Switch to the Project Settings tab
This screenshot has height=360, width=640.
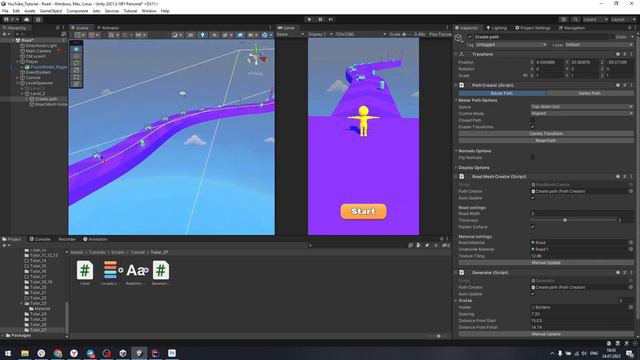(533, 28)
